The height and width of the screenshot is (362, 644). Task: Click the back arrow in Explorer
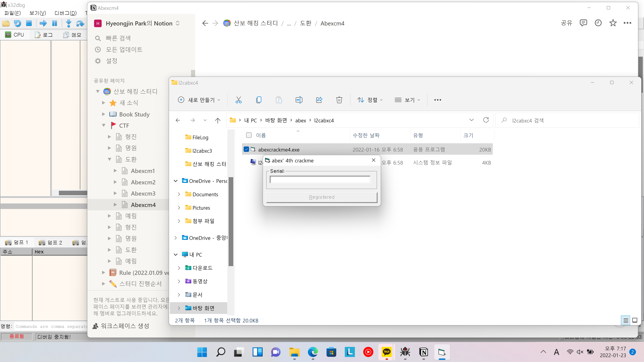178,120
